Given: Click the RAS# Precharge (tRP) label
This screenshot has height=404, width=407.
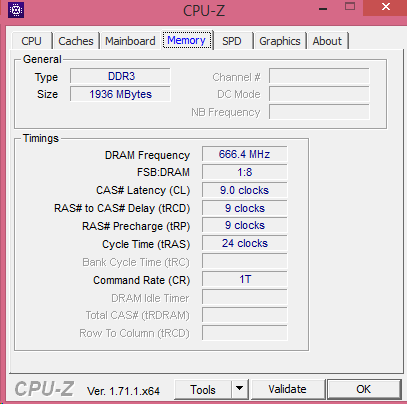Looking at the screenshot, I should coord(136,226).
